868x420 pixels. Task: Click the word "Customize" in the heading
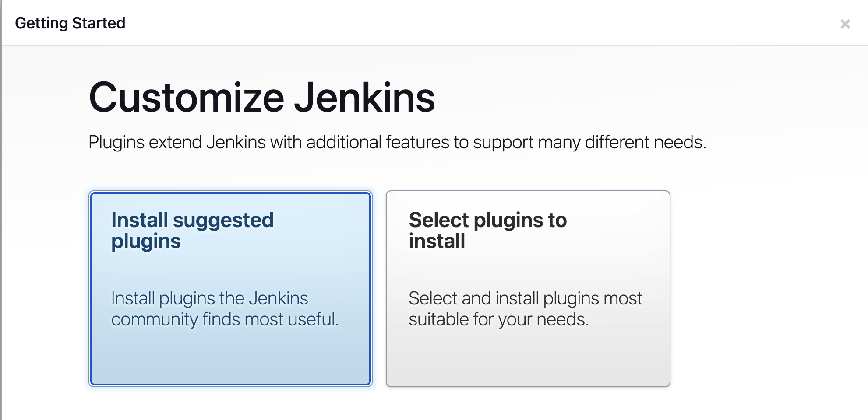pos(187,98)
